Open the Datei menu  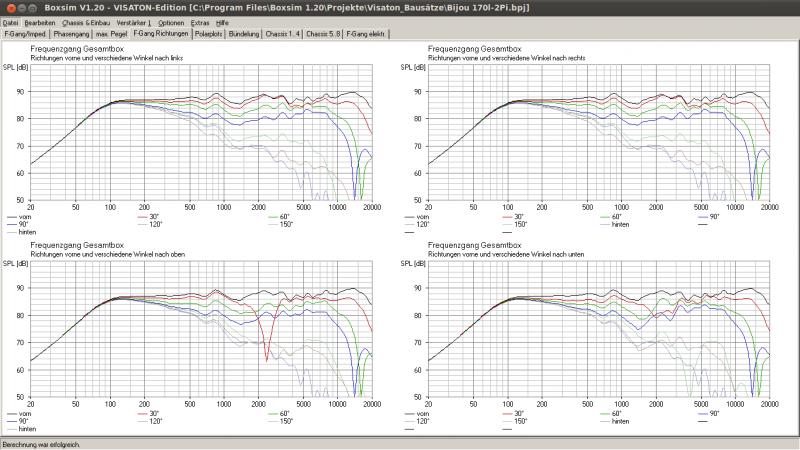11,22
